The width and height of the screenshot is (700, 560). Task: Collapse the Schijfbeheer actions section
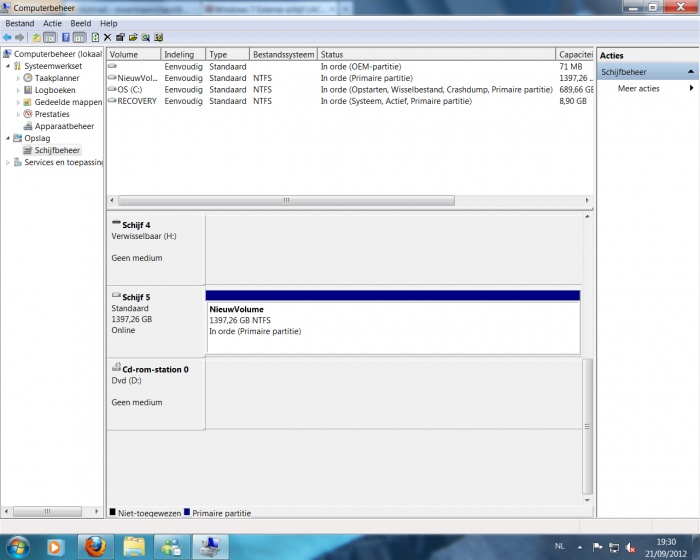691,72
